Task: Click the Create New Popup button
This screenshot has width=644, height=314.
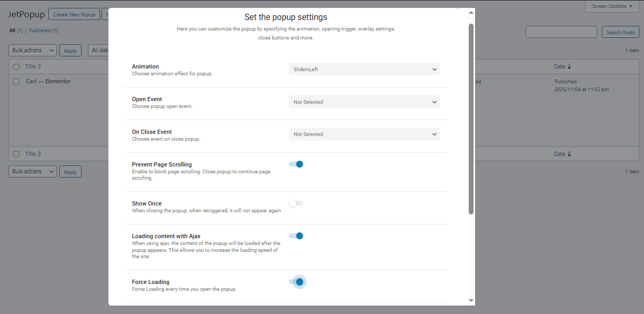Action: (74, 14)
